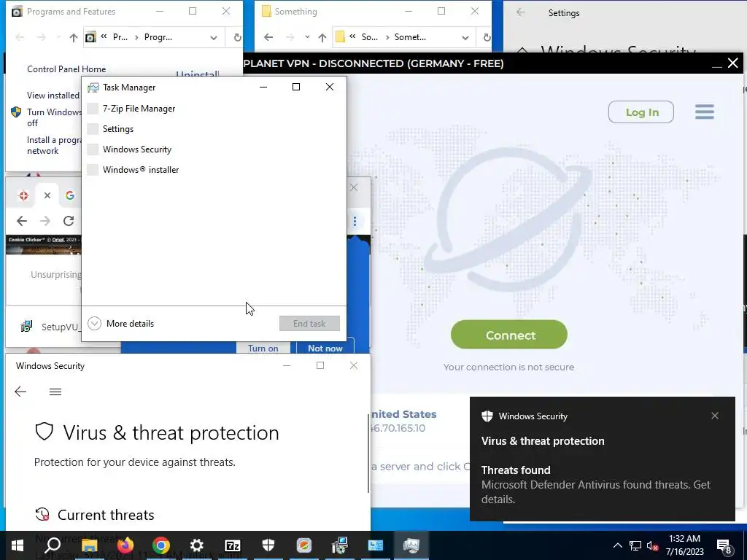Select Windows installer row in Task Manager
747x560 pixels.
coord(214,170)
